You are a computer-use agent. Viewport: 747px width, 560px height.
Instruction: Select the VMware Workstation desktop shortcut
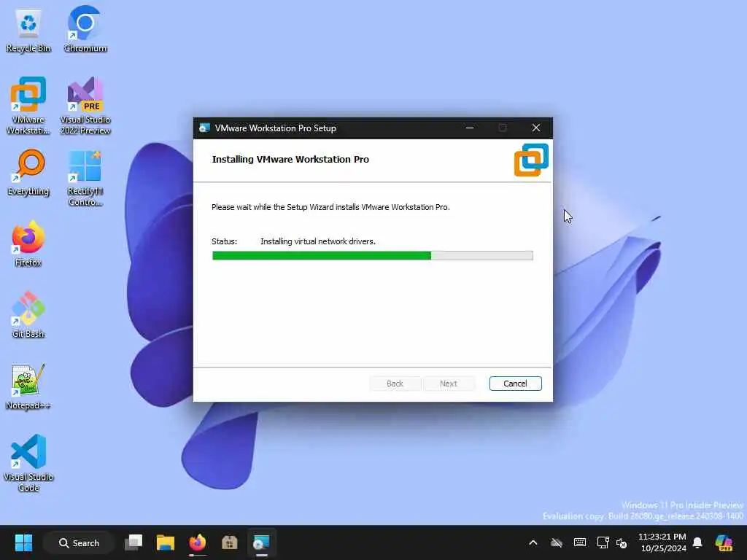coord(28,106)
